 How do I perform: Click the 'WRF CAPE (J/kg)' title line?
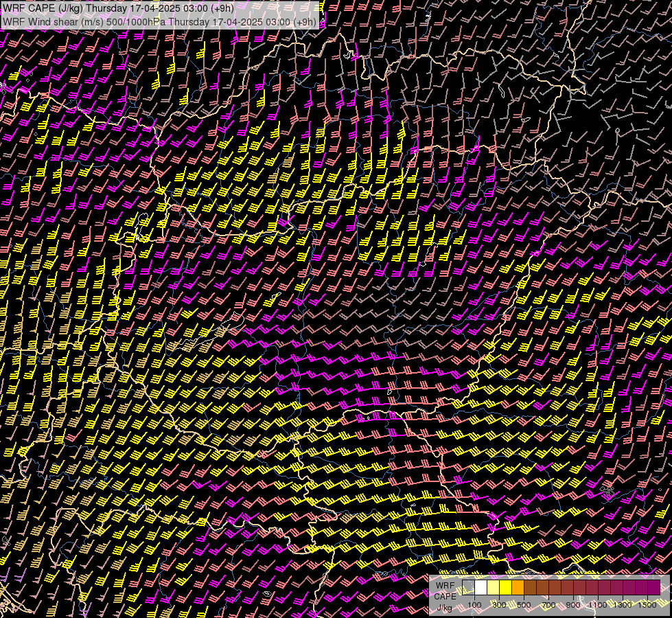pyautogui.click(x=118, y=8)
